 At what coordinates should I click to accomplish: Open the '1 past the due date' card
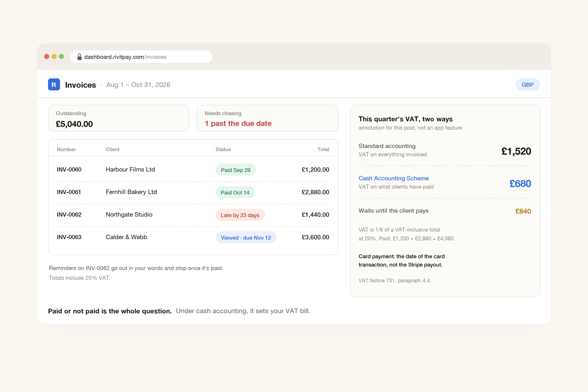click(268, 118)
